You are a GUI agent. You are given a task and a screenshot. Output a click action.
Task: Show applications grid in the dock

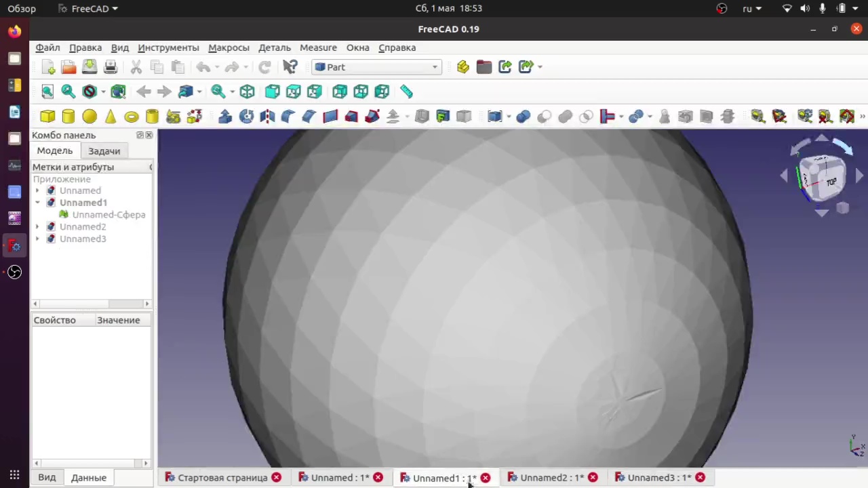click(14, 475)
